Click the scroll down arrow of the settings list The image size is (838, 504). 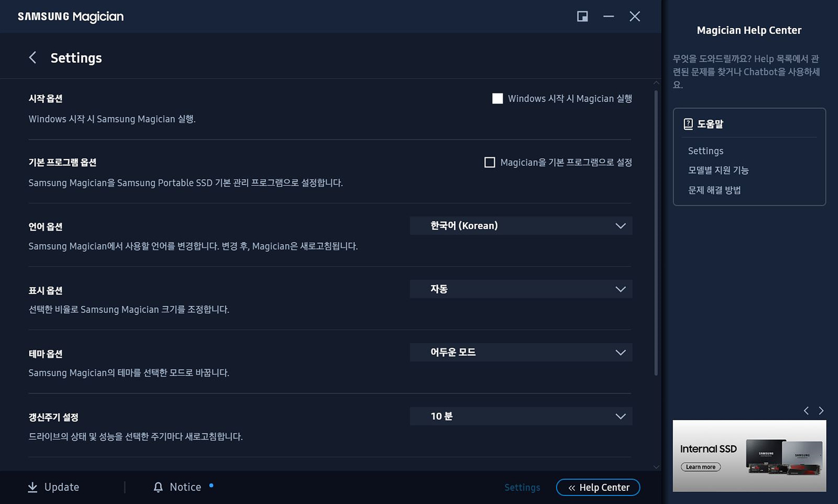656,467
